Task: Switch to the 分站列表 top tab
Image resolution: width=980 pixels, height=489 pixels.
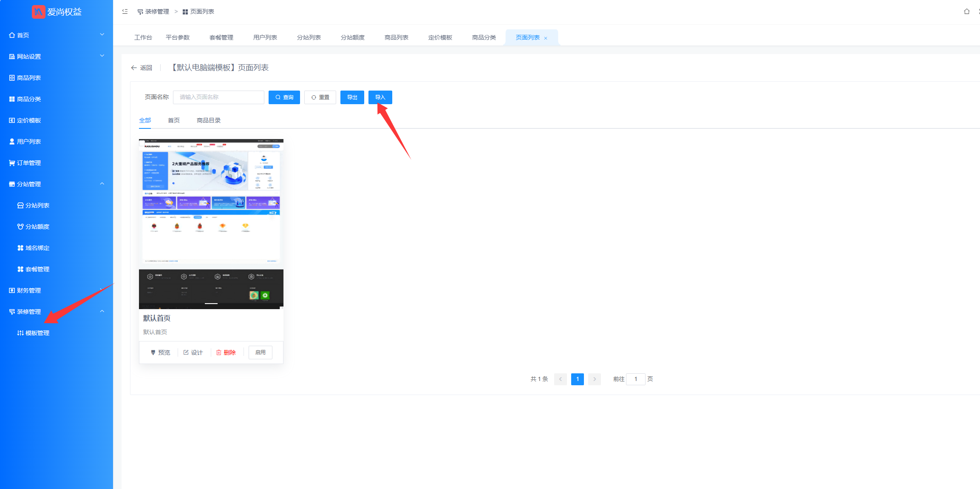Action: pyautogui.click(x=309, y=37)
